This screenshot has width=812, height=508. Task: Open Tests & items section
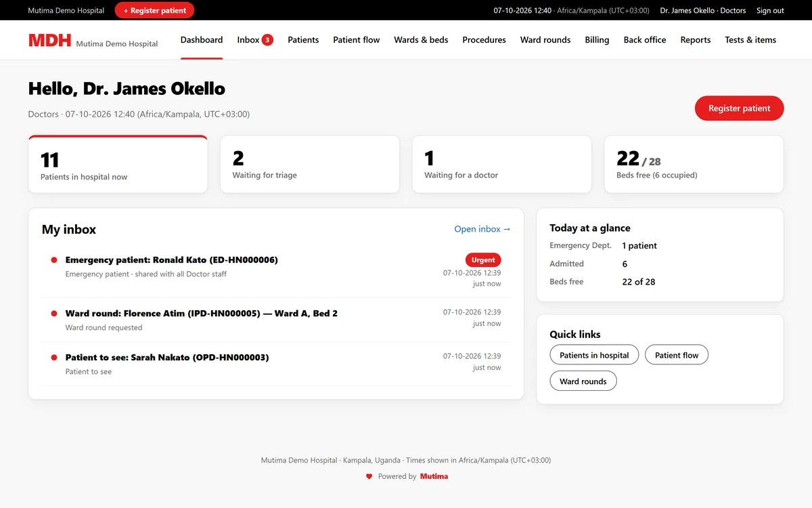pos(750,40)
